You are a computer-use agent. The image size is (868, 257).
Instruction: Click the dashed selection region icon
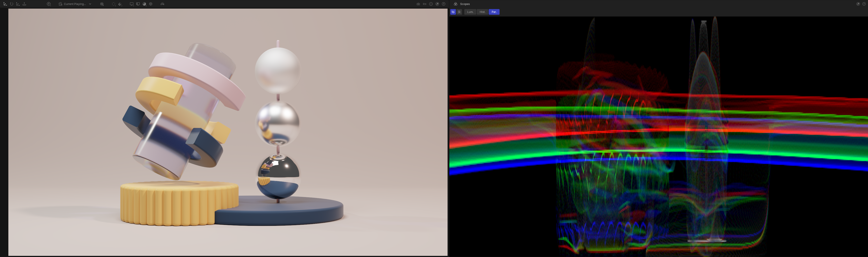[113, 4]
